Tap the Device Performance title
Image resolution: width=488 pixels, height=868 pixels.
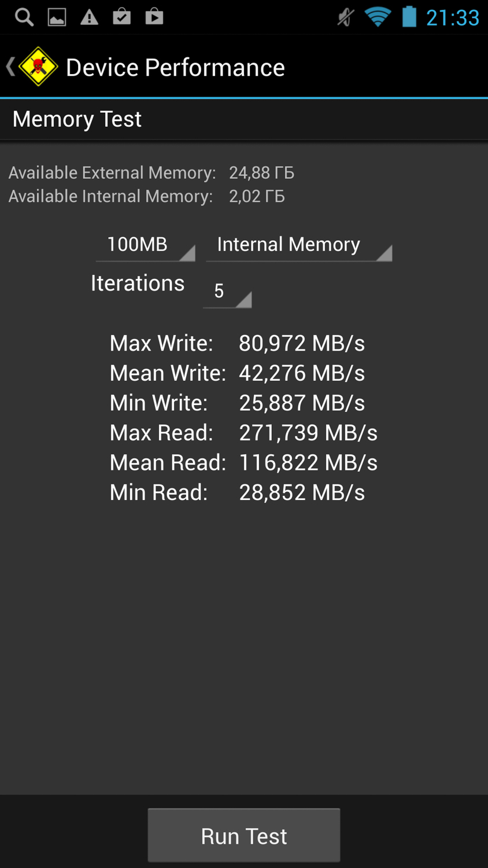click(175, 67)
